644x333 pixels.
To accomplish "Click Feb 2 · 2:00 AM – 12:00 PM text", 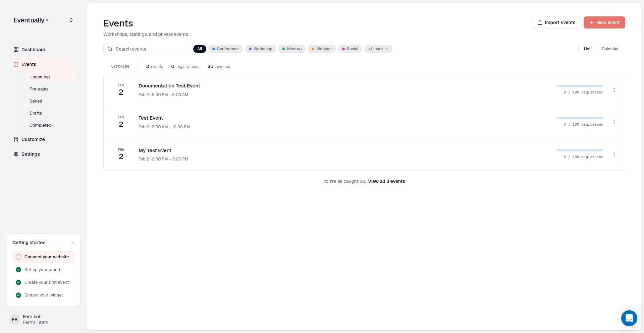I will [x=164, y=127].
